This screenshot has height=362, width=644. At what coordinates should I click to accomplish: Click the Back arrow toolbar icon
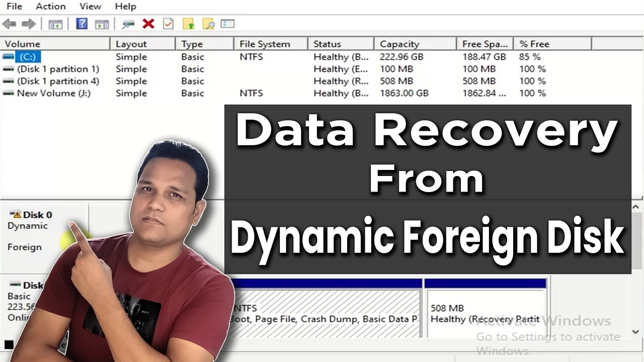10,24
